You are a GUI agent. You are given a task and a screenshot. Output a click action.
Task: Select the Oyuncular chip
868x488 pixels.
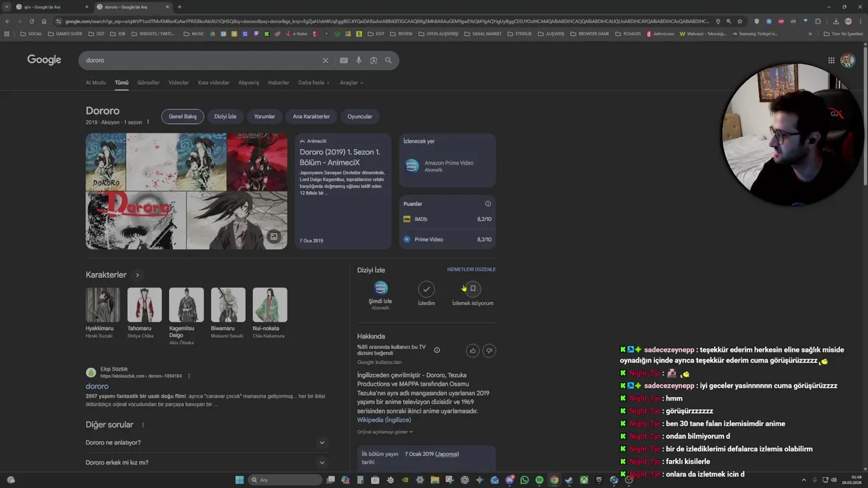point(360,117)
